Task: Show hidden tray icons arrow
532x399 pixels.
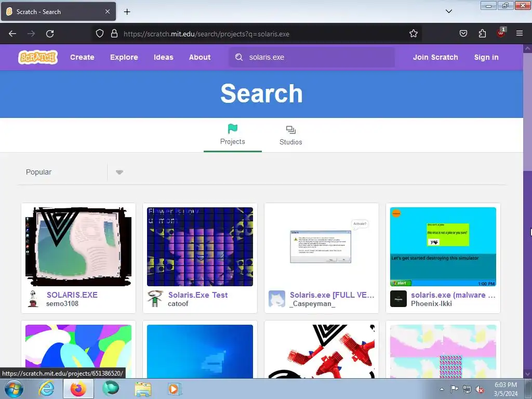Action: 442,389
